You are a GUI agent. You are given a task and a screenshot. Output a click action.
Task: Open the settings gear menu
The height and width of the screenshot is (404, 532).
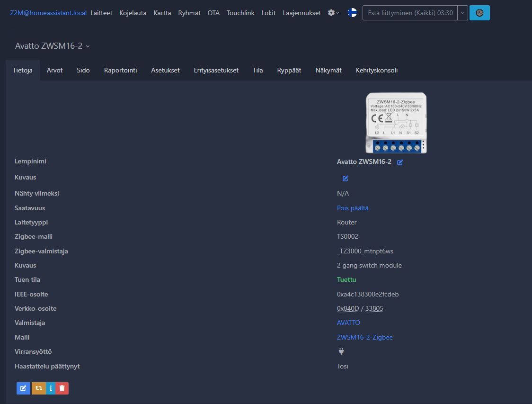(333, 13)
